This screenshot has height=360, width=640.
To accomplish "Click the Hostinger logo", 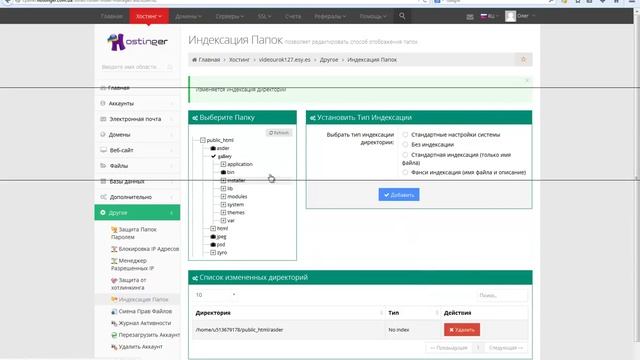I will (137, 42).
